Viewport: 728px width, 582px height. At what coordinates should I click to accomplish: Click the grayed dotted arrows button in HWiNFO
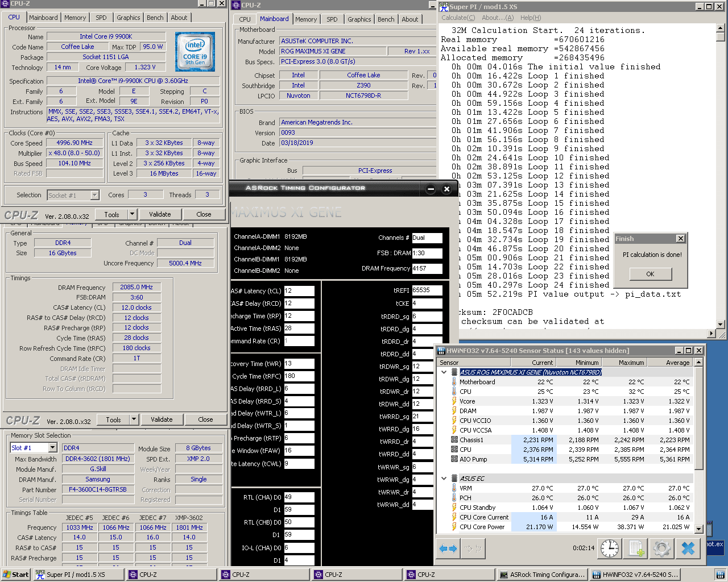[472, 548]
